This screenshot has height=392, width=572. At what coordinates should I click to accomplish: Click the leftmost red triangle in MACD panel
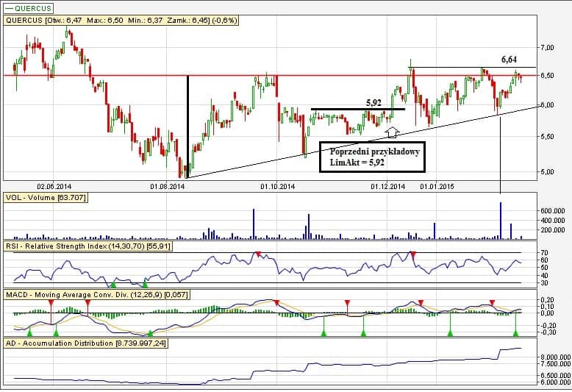pos(89,302)
